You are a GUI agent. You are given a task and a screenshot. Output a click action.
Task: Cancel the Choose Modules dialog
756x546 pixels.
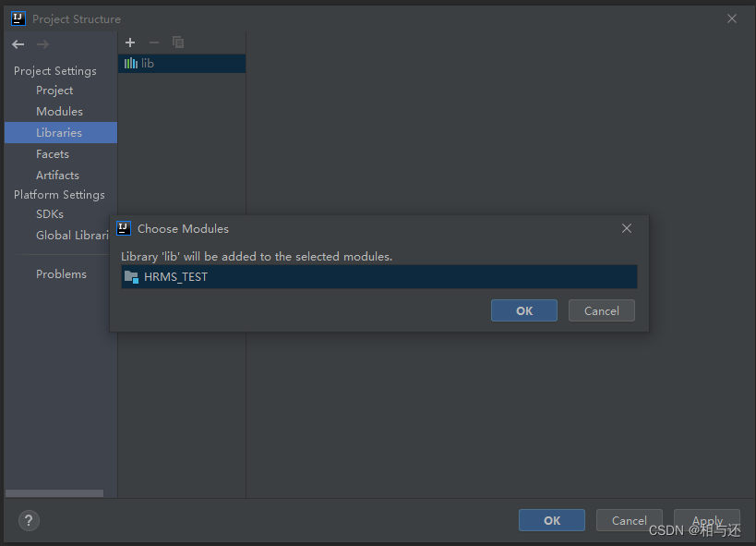coord(601,310)
